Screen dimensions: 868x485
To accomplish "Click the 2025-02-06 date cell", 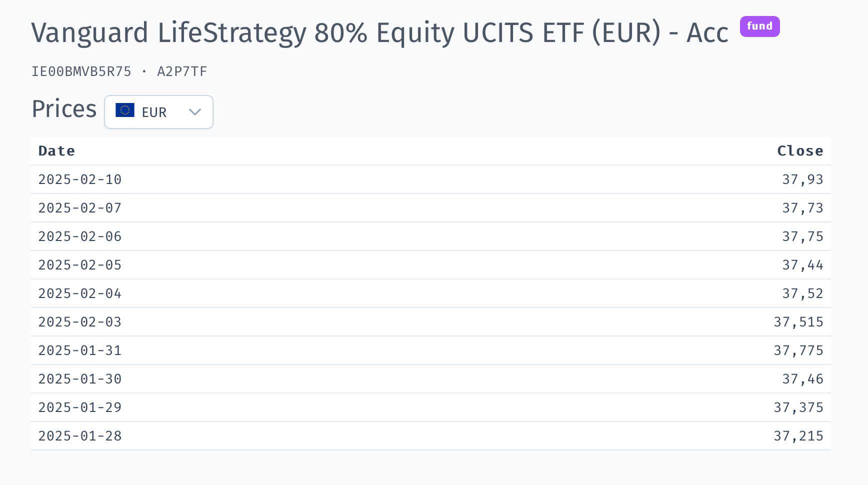I will 80,236.
